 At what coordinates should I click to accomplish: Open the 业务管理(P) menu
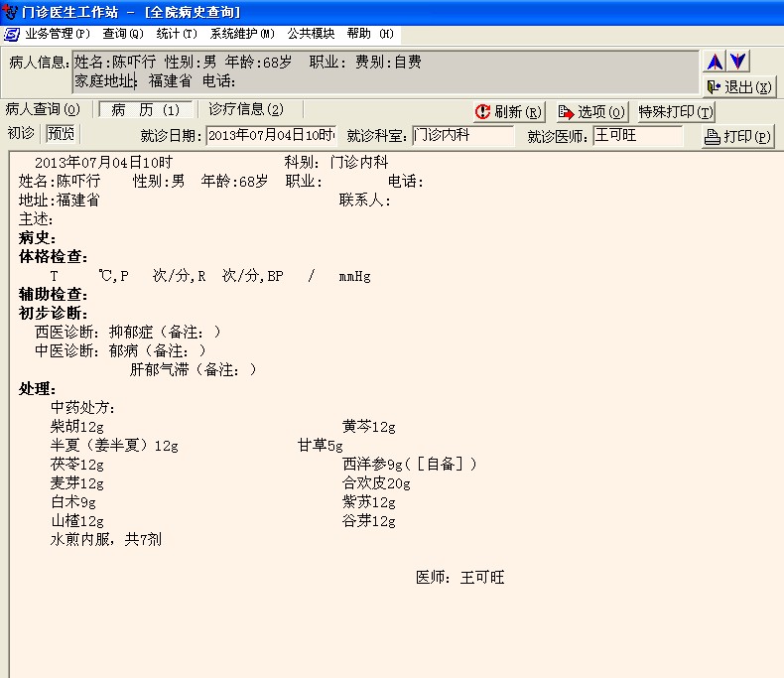tap(58, 34)
